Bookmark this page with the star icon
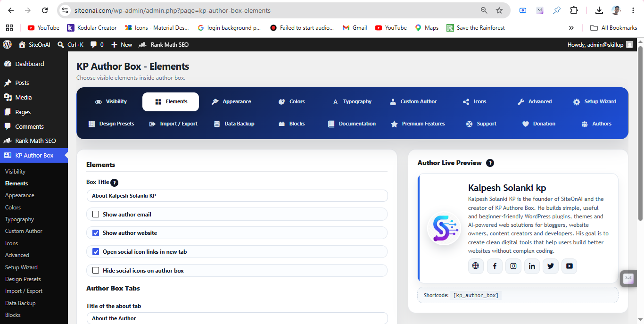 (499, 10)
